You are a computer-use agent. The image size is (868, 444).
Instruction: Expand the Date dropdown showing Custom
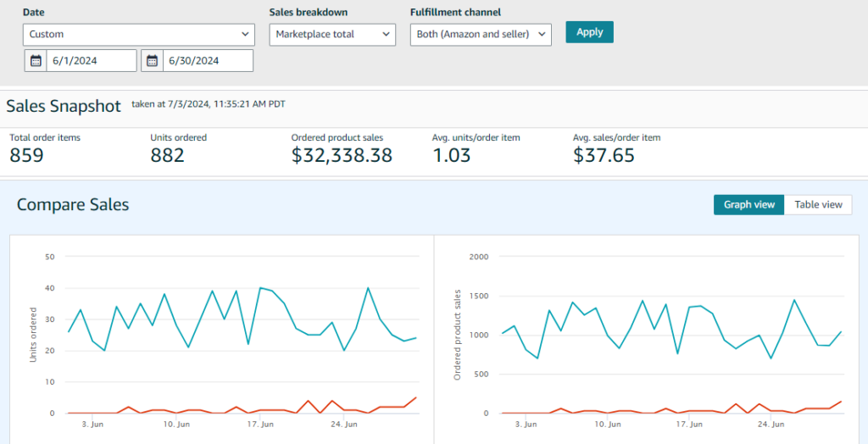[x=139, y=34]
